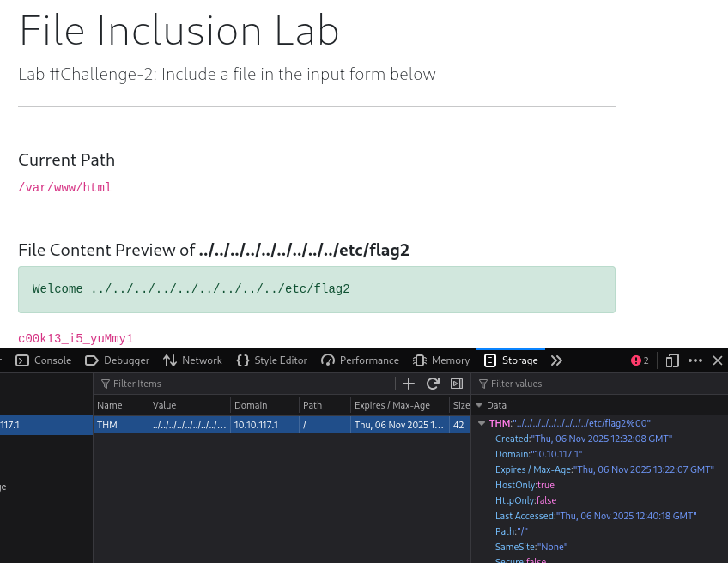Collapse the THM cookie entry arrow

482,423
